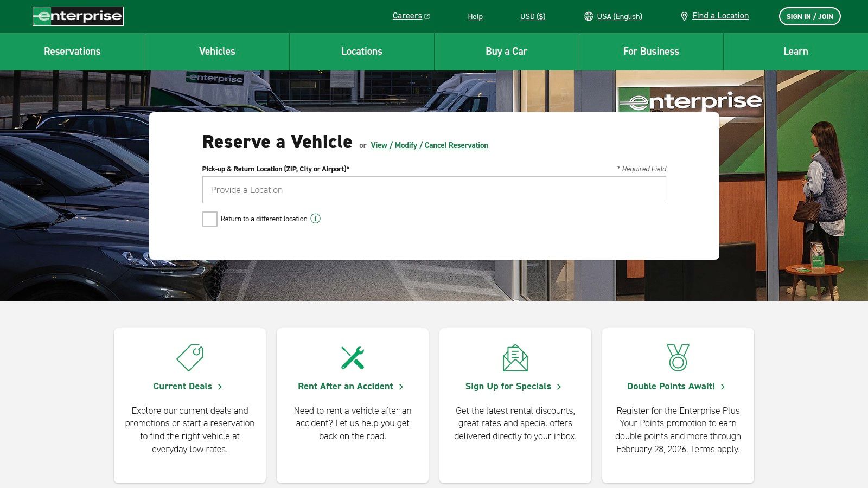Click the Enterprise logo in the header
868x488 pixels.
click(x=78, y=16)
